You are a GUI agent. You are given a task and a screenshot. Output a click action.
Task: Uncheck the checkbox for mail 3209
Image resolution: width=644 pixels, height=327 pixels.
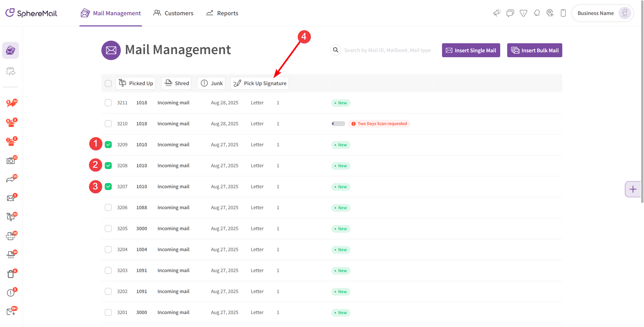point(108,144)
